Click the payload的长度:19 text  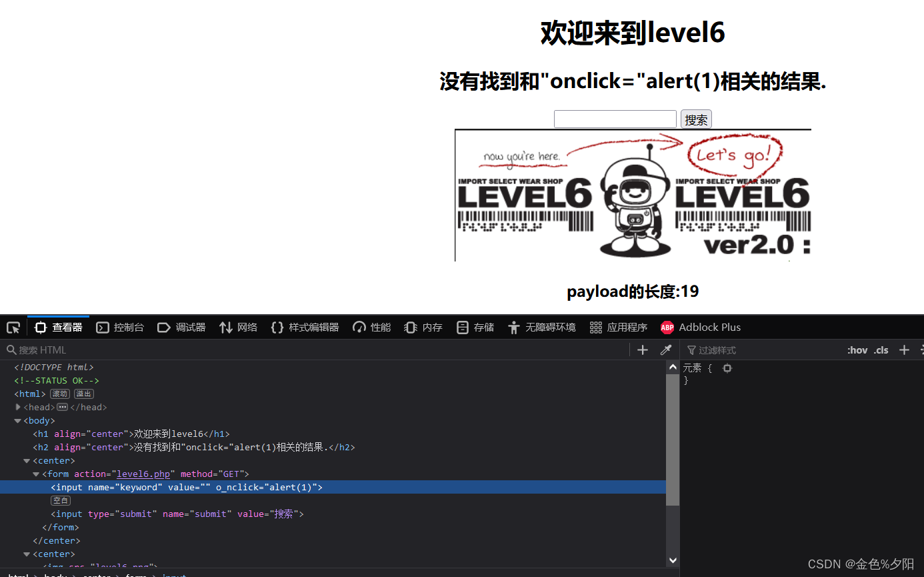tap(633, 292)
